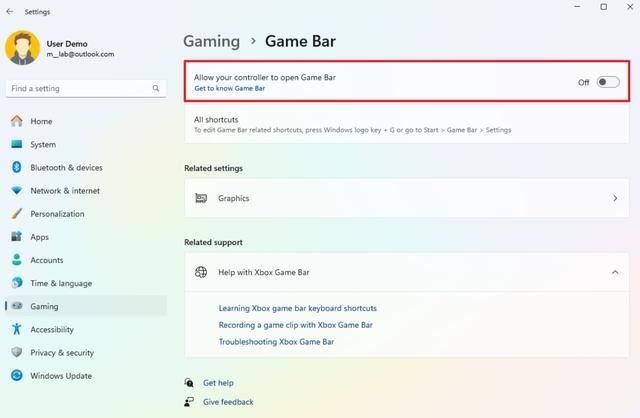Viewport: 640px width, 418px height.
Task: Click the All shortcuts row
Action: (407, 125)
